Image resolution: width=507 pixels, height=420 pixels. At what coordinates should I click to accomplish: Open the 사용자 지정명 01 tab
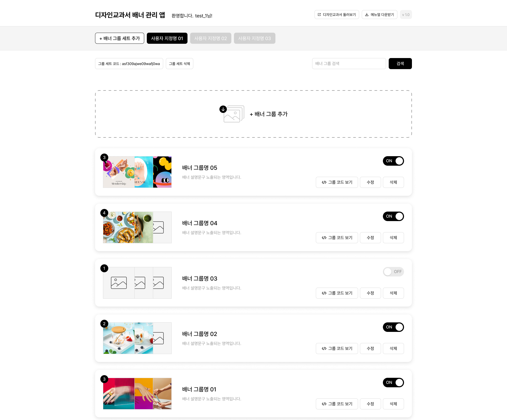[167, 38]
